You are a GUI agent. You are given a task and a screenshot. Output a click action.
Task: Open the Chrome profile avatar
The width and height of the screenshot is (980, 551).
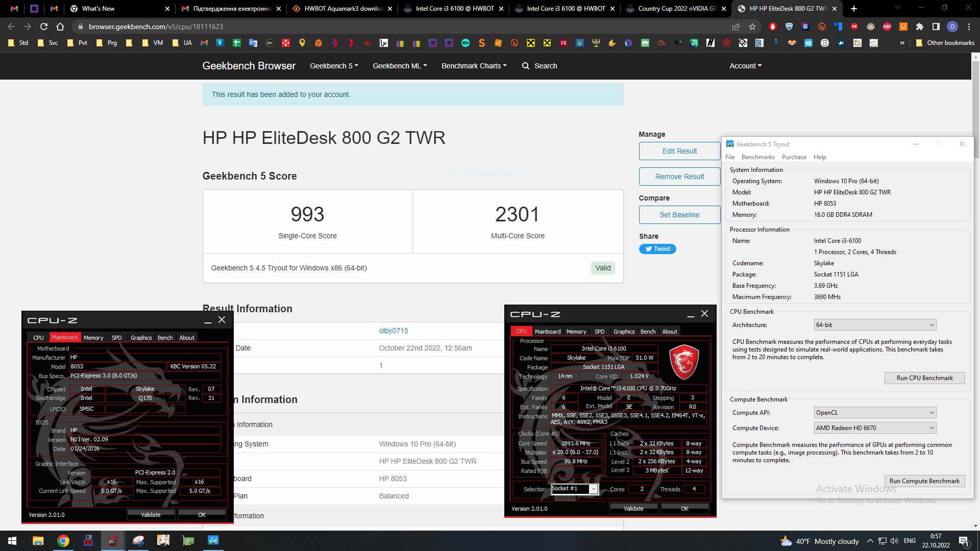pyautogui.click(x=952, y=27)
